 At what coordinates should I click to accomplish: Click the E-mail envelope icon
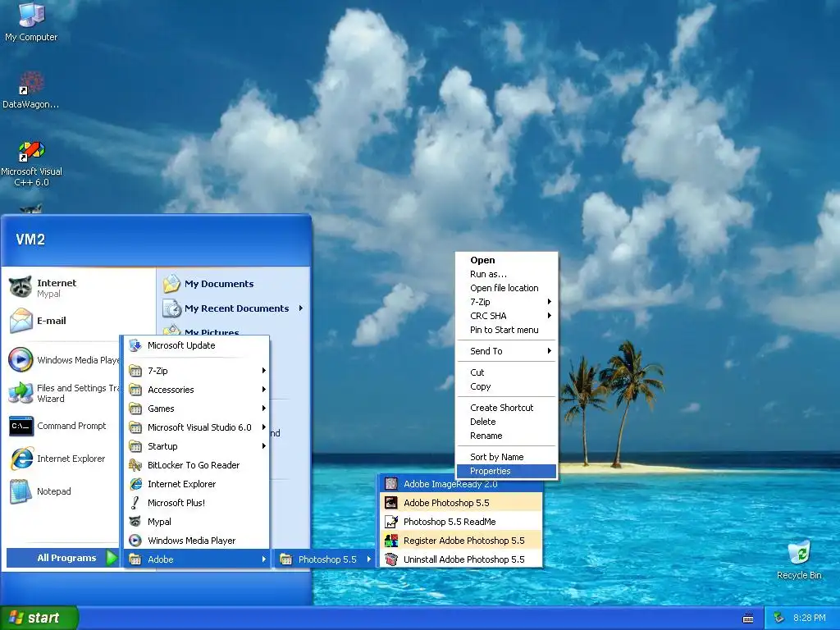(21, 321)
